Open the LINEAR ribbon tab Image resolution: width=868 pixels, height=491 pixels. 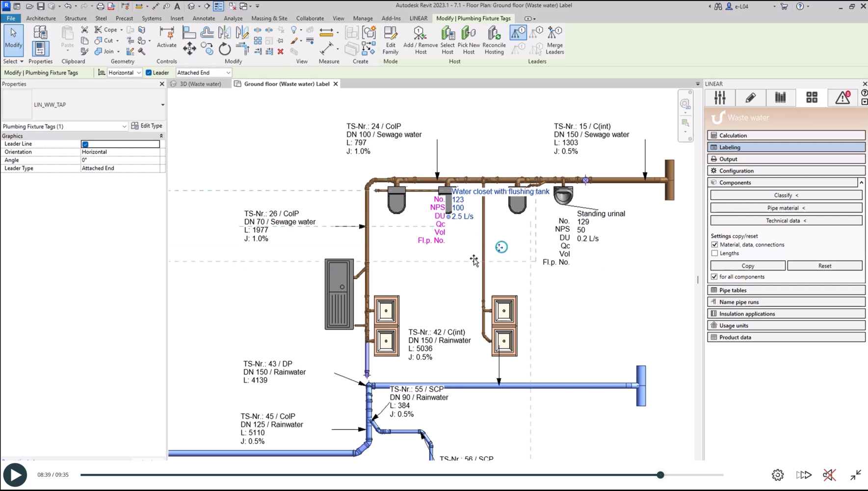[419, 18]
